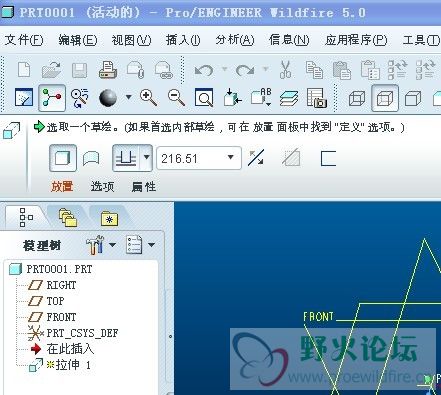This screenshot has height=395, width=441.
Task: Open the 分析(A) menu
Action: 235,40
